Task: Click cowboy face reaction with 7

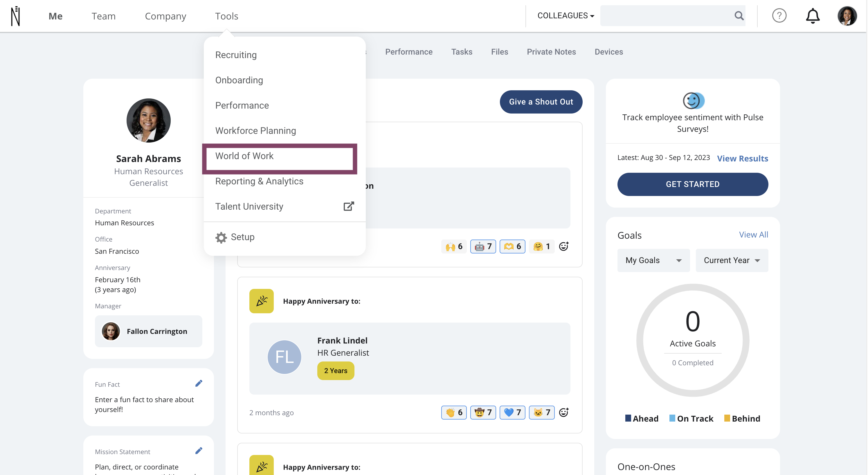Action: pyautogui.click(x=483, y=412)
